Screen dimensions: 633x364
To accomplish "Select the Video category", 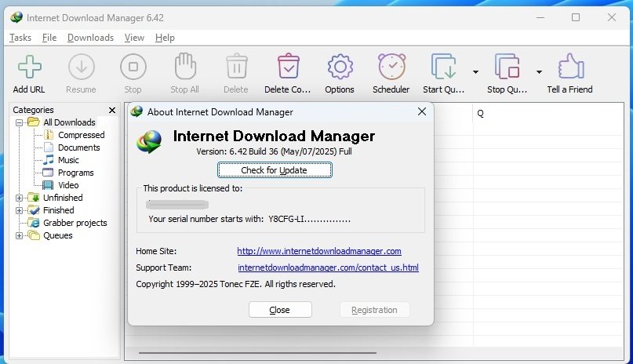I will point(68,185).
